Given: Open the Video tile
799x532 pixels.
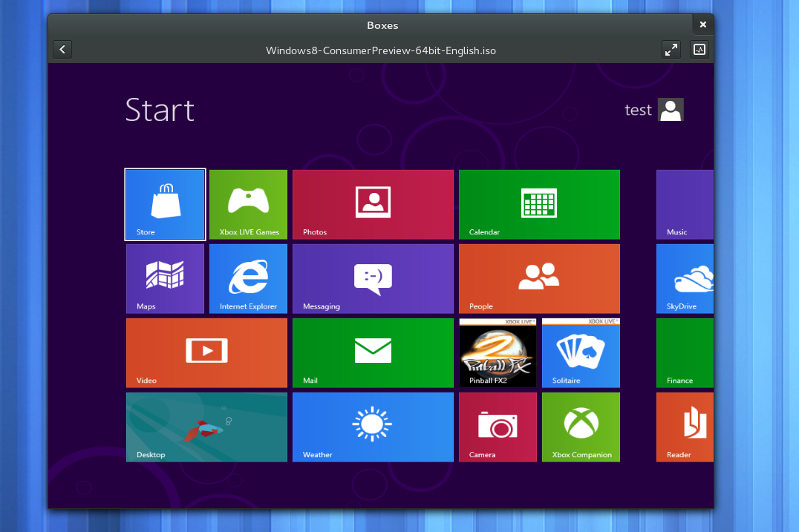Looking at the screenshot, I should (x=206, y=352).
